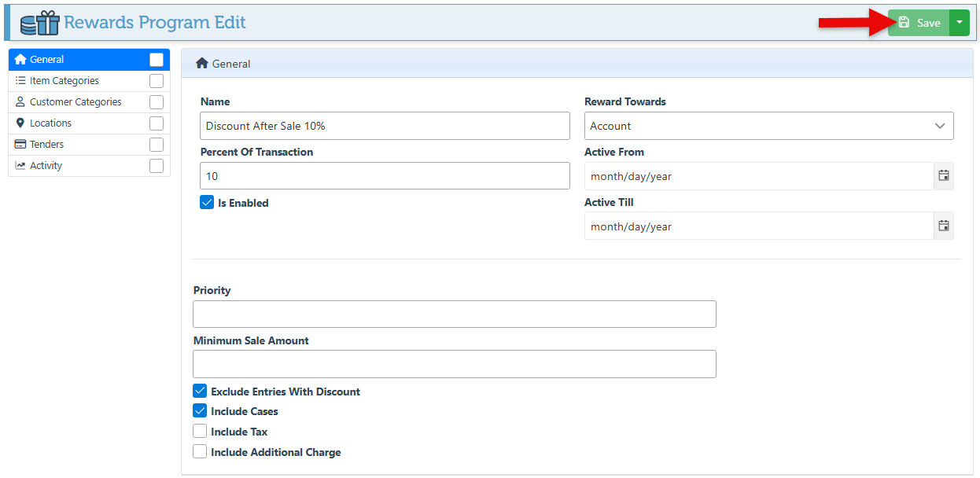Click the Customer Categories person icon
Viewport: 980px width, 478px height.
coord(20,102)
